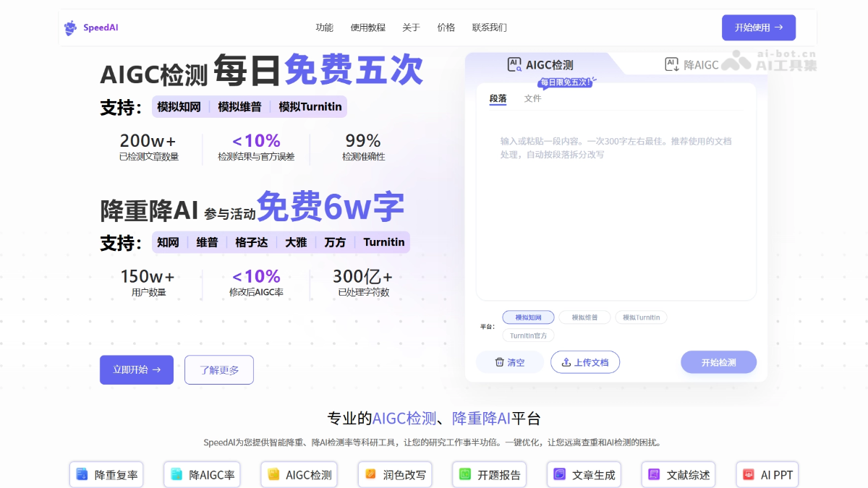Open the 文献综述 feature card
The image size is (868, 488).
(678, 475)
